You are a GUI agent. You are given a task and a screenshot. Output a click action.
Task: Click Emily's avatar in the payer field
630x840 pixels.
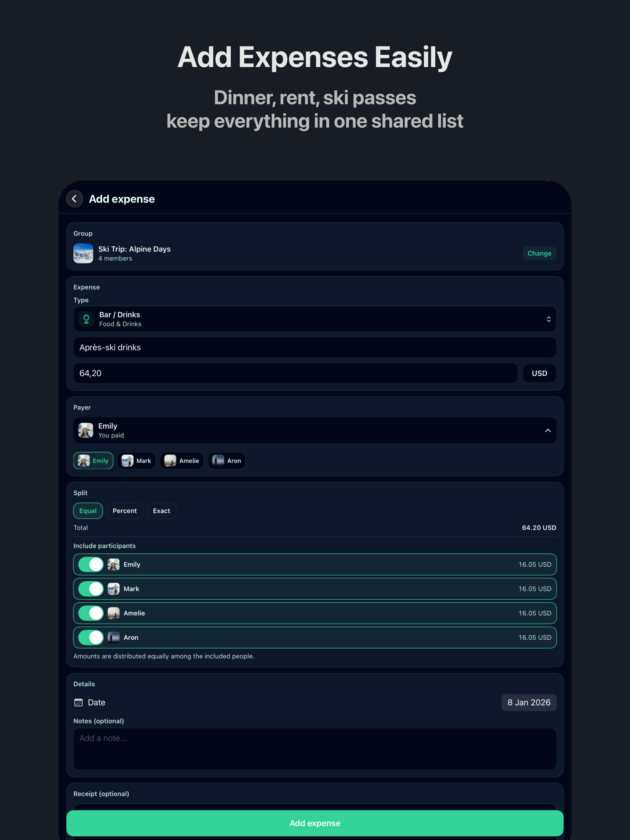pyautogui.click(x=86, y=430)
